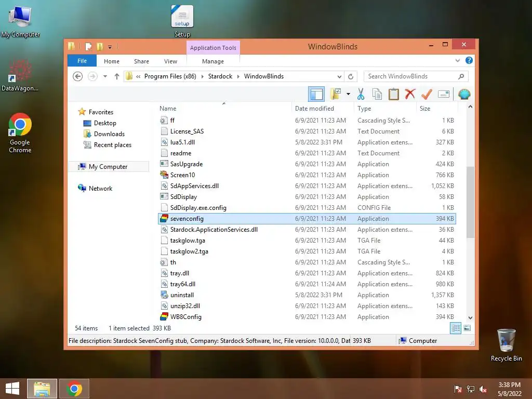Expand the address bar history dropdown

click(x=339, y=76)
